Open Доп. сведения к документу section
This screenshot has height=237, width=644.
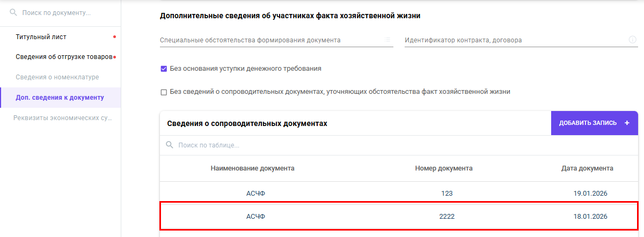(60, 98)
